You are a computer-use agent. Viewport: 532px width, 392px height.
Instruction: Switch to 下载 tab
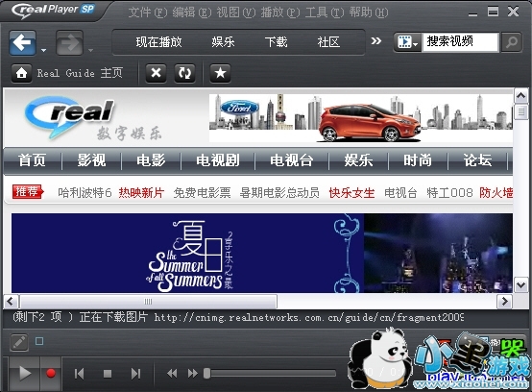[277, 42]
